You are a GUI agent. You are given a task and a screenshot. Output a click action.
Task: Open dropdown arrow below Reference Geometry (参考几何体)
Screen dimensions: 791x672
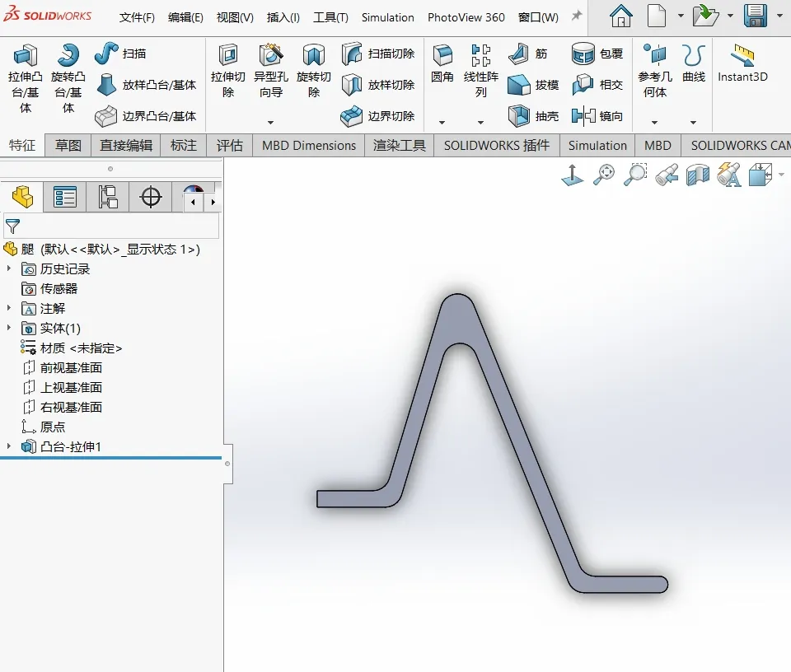point(655,123)
